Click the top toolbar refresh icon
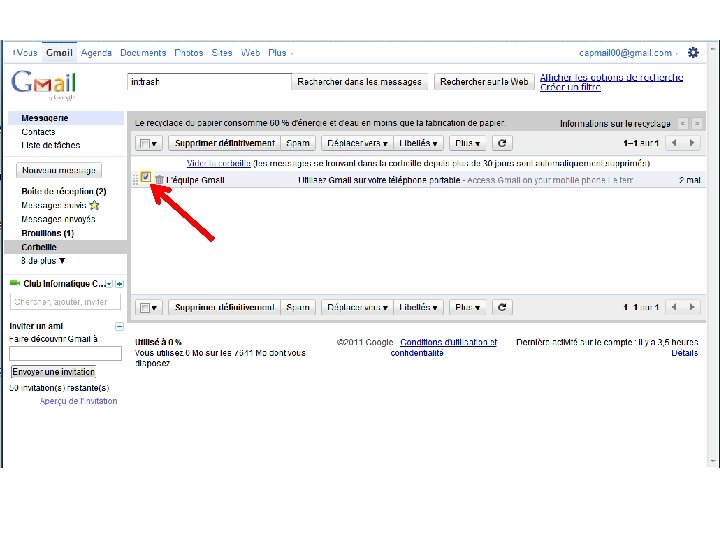The image size is (720, 540). (x=502, y=143)
